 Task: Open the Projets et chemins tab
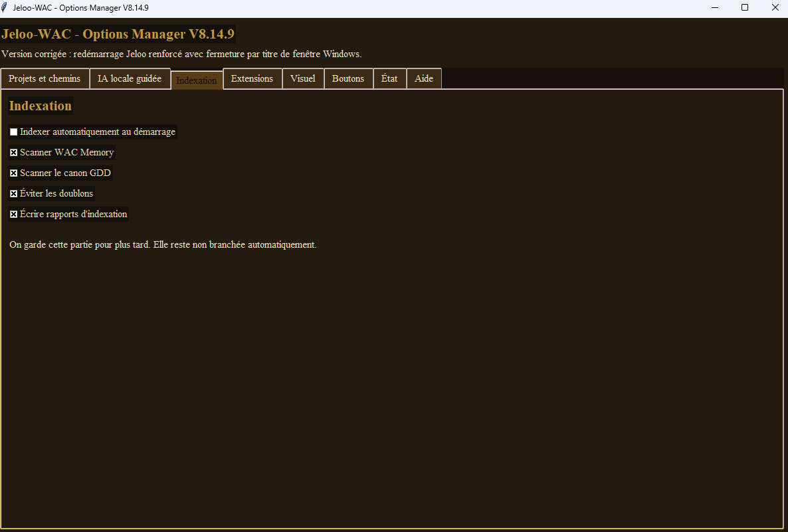pos(45,79)
